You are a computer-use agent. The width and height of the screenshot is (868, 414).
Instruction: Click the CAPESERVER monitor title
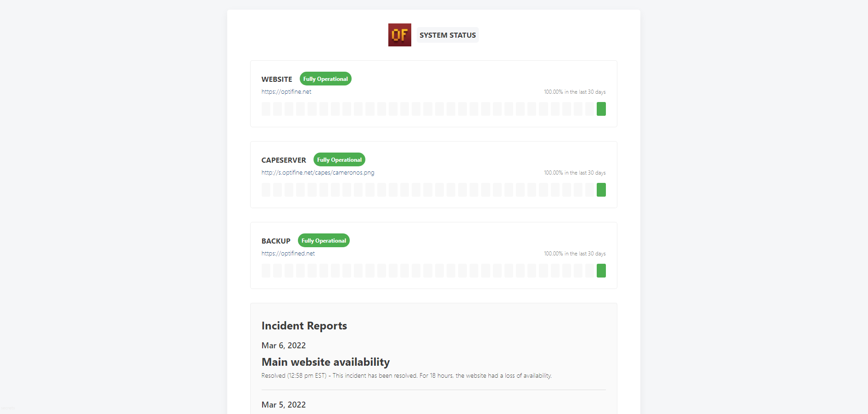(284, 160)
